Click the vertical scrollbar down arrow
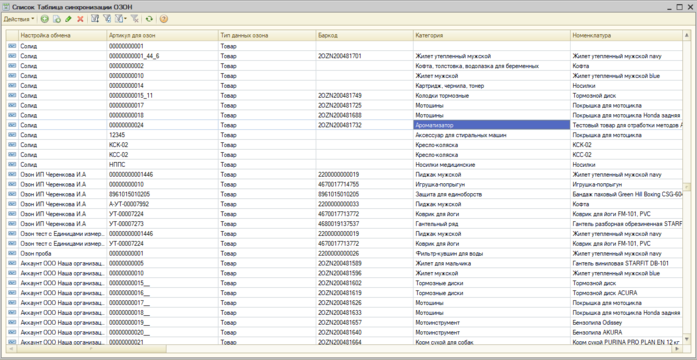Screen dimensions: 697x360 coord(686,340)
